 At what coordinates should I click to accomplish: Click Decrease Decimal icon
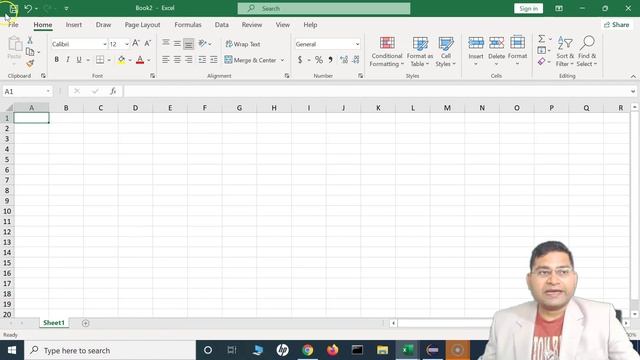(x=356, y=60)
